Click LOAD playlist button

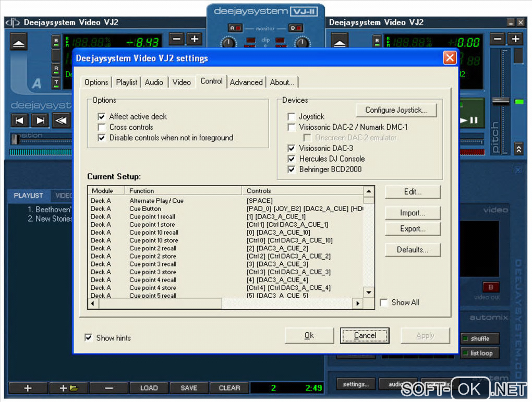pyautogui.click(x=149, y=388)
